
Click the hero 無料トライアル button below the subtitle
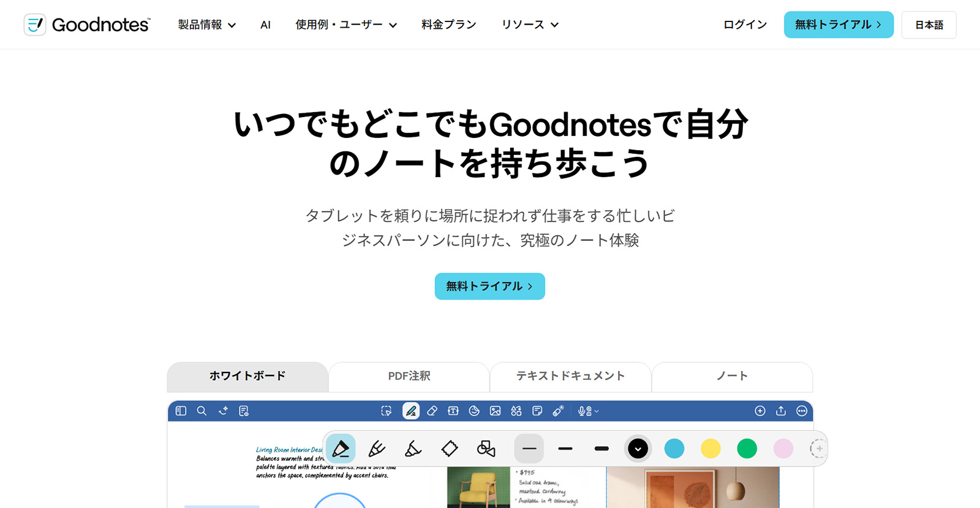point(490,286)
